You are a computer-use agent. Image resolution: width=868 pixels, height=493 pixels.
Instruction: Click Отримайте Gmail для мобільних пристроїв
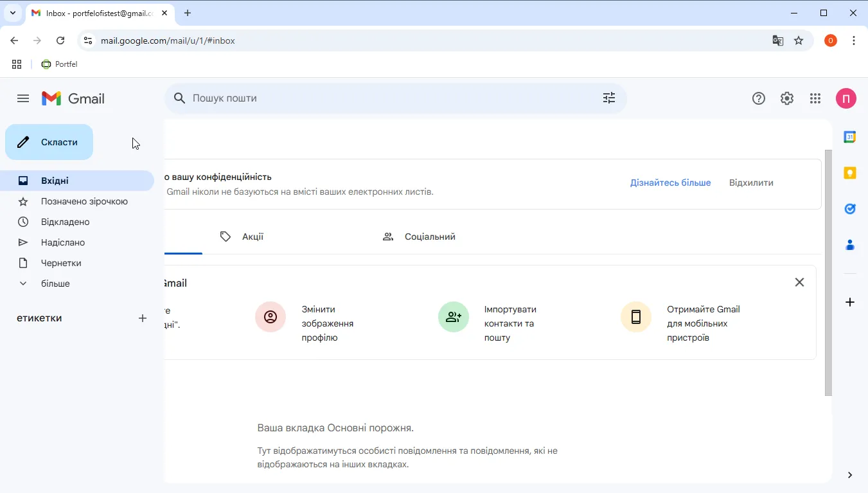pos(704,323)
